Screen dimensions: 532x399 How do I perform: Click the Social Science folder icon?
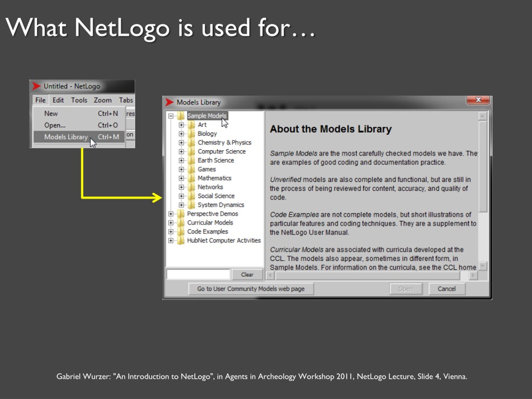pyautogui.click(x=191, y=196)
